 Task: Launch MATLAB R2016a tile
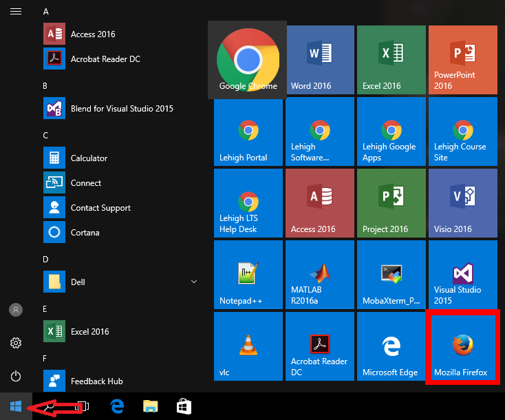click(x=320, y=275)
